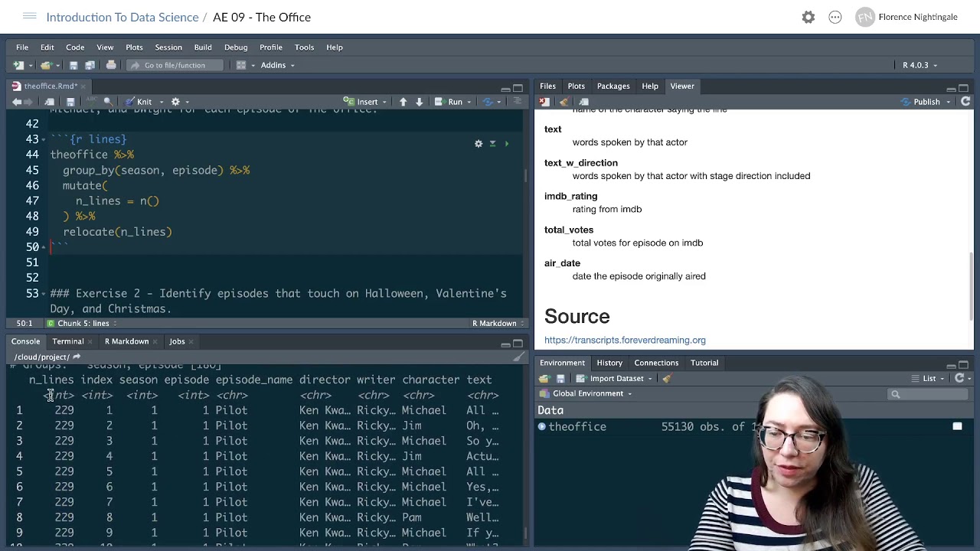Toggle the document outline icon

(517, 102)
